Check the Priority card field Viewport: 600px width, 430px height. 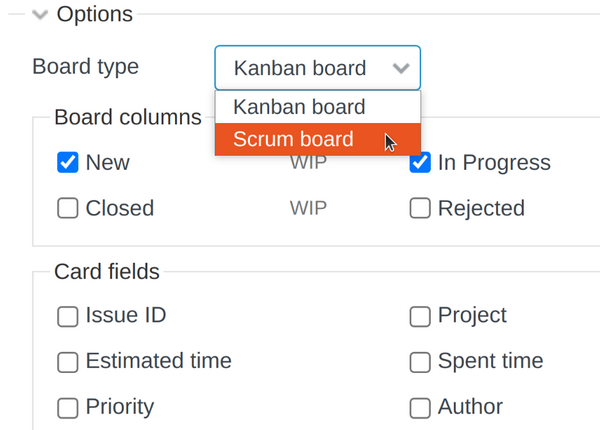click(x=68, y=408)
